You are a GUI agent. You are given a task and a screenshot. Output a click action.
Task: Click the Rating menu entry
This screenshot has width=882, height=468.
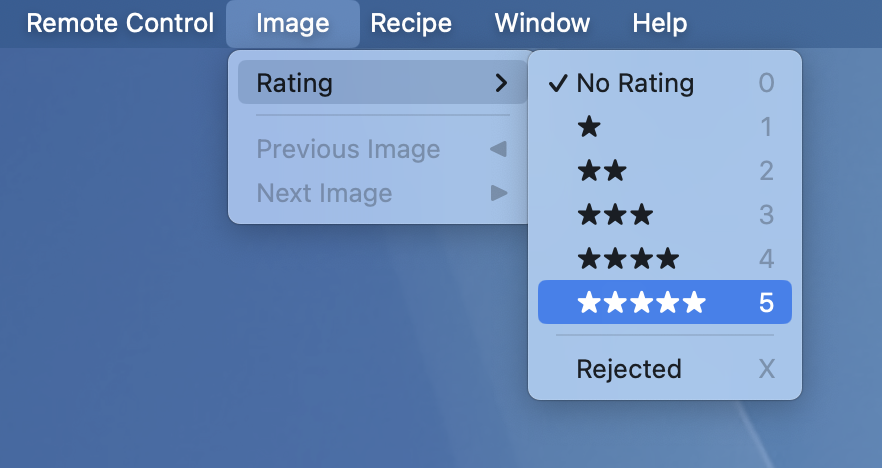coord(295,82)
